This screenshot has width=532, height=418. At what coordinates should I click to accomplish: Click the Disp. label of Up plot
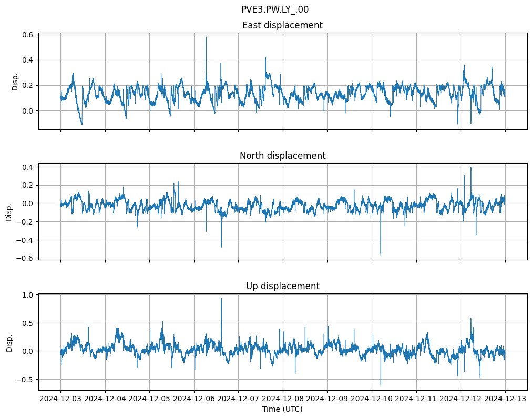click(x=9, y=342)
